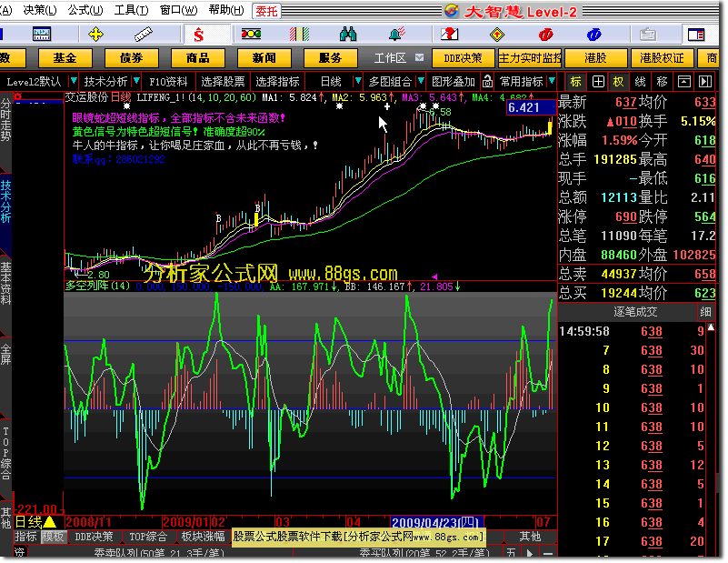
Task: Click the yellow four-way move arrows icon
Action: [x=95, y=35]
